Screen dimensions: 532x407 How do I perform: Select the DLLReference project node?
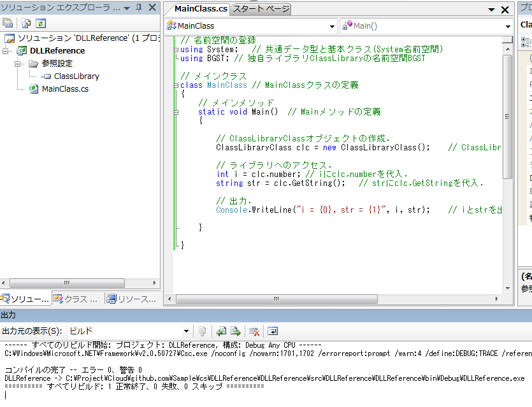coord(57,50)
